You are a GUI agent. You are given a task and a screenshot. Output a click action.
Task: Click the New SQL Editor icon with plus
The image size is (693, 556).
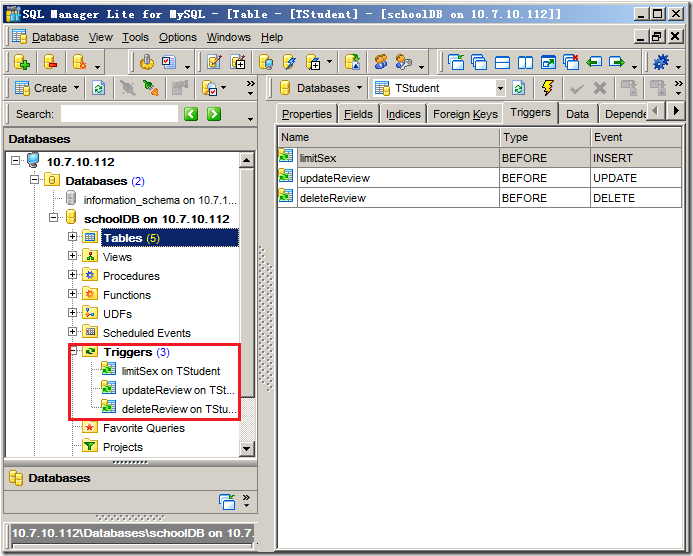click(238, 62)
